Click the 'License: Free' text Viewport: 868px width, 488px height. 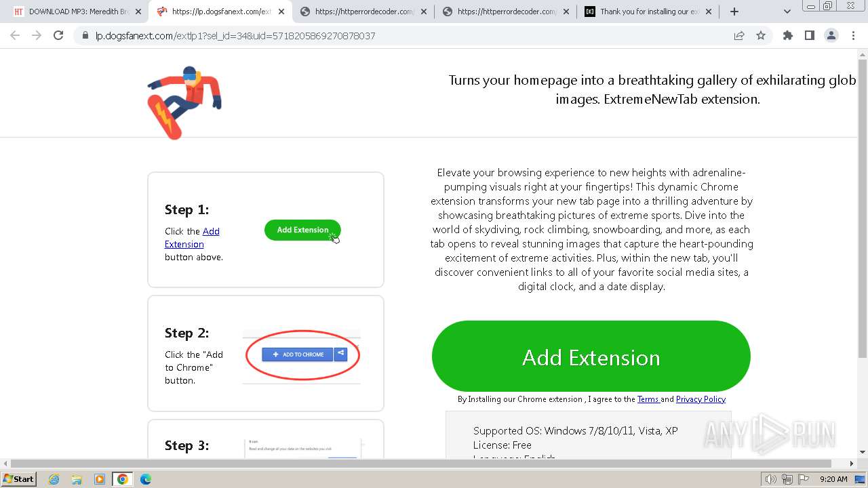point(502,445)
